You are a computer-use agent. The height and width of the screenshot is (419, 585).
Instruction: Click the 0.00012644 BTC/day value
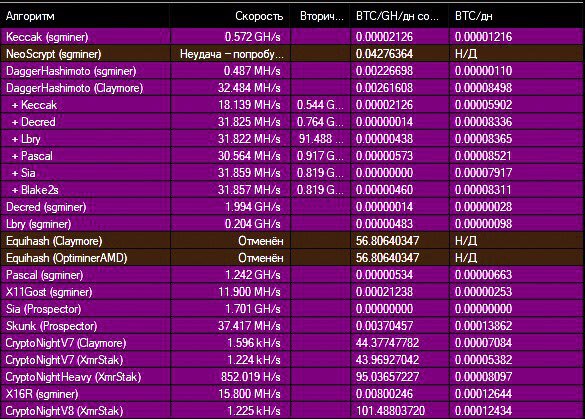point(484,394)
